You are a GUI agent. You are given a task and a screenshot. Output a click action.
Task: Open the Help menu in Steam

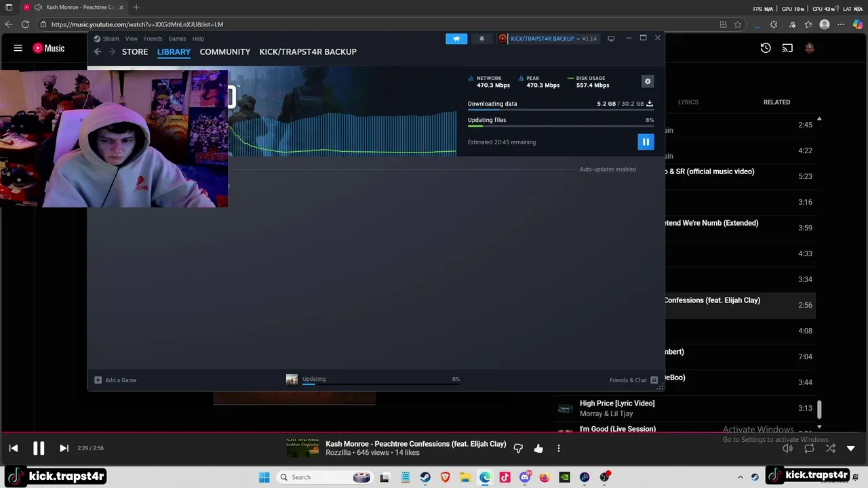click(198, 39)
